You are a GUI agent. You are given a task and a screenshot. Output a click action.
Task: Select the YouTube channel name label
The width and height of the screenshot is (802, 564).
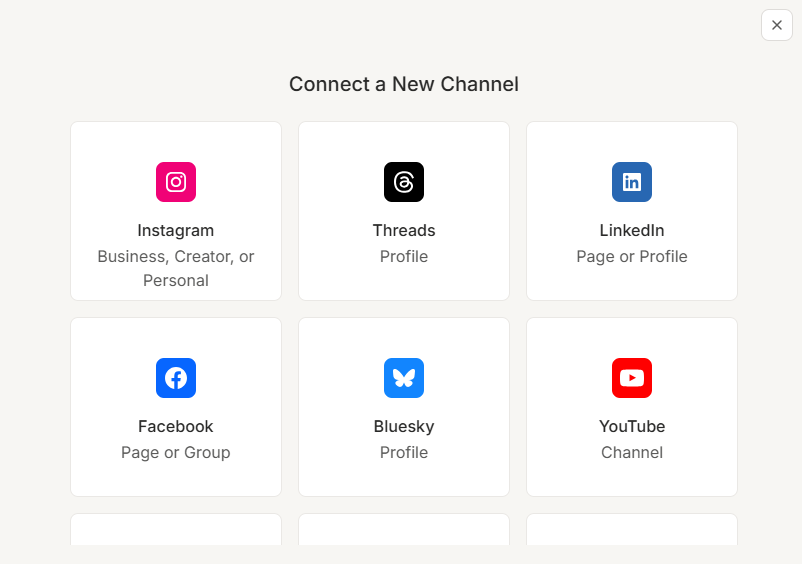632,426
